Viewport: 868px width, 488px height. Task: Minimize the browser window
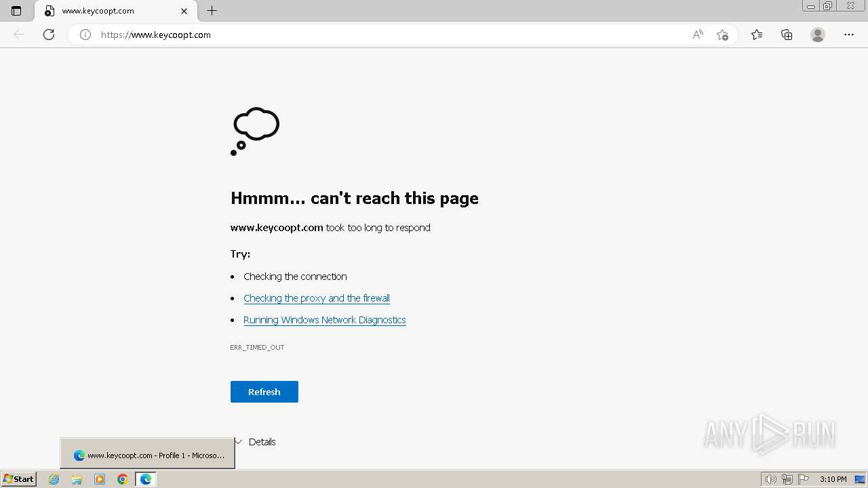coord(811,6)
